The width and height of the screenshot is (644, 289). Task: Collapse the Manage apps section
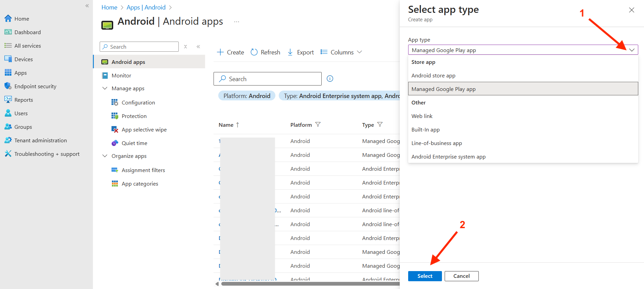(x=105, y=89)
